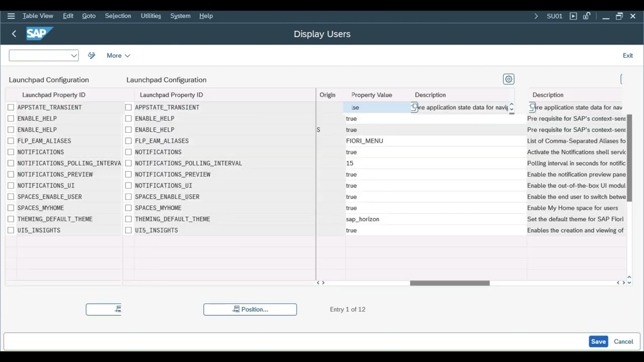Expand the header arrow next to SU01
The height and width of the screenshot is (362, 644).
tap(536, 16)
